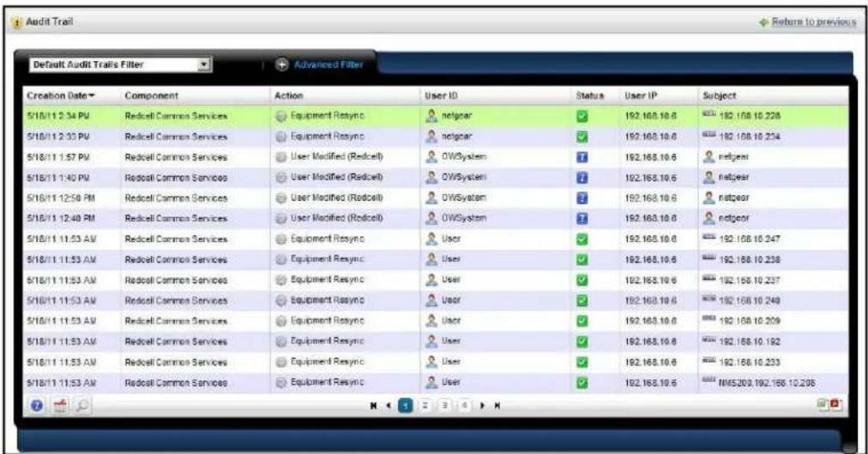Select page 2 in the pagination
The width and height of the screenshot is (868, 454).
click(x=425, y=406)
